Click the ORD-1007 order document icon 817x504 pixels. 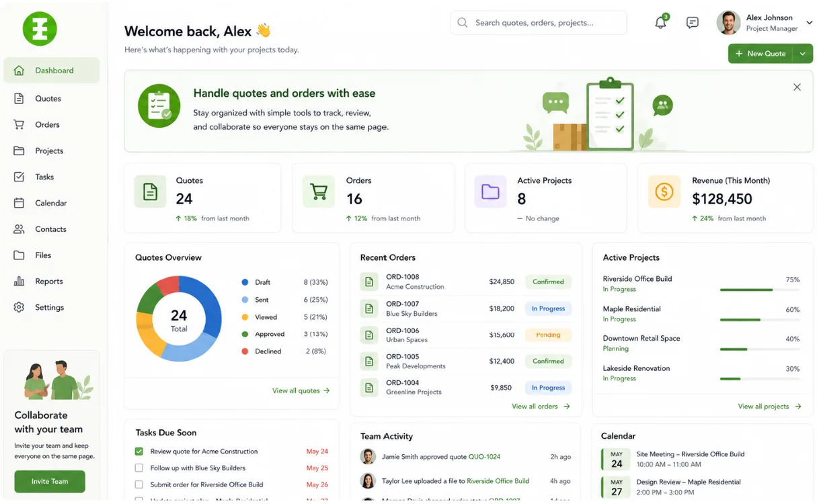[368, 309]
